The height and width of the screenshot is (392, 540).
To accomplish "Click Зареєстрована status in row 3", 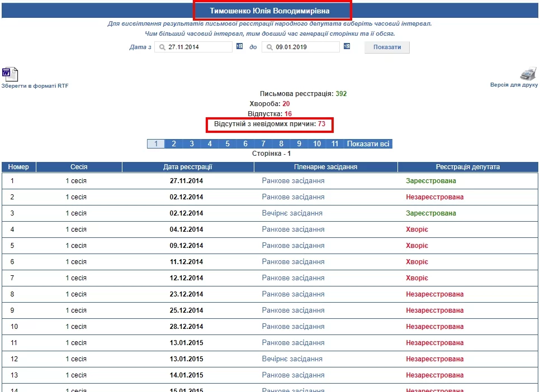I will pos(431,213).
